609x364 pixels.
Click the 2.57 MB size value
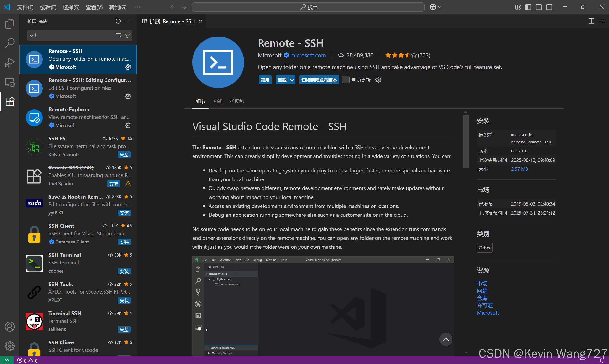click(x=519, y=169)
